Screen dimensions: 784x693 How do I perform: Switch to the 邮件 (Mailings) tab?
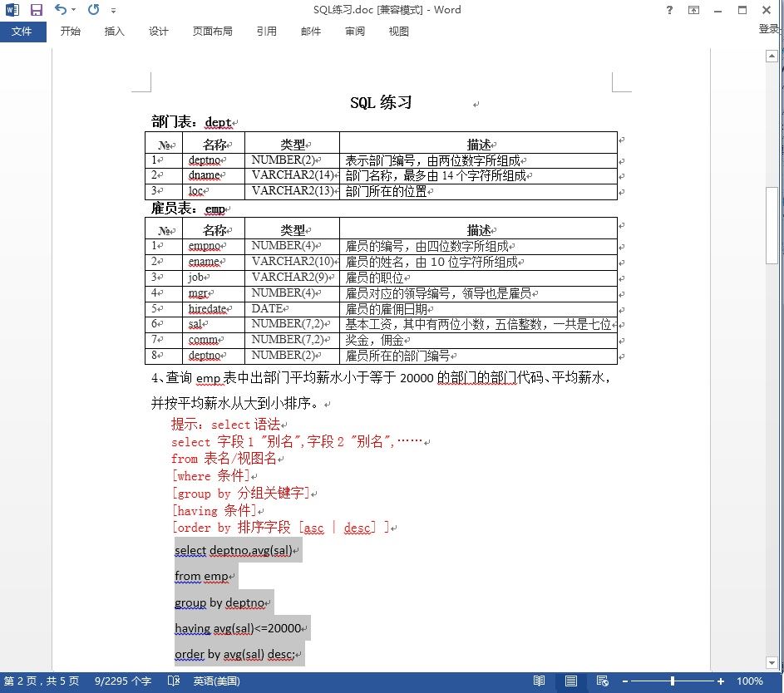(x=310, y=32)
